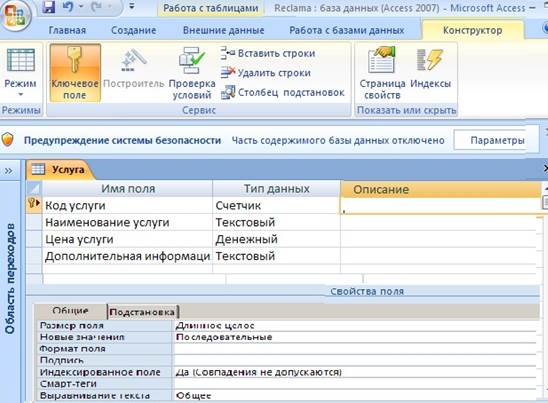Open the quick access toolbar customize dropdown

pos(132,7)
